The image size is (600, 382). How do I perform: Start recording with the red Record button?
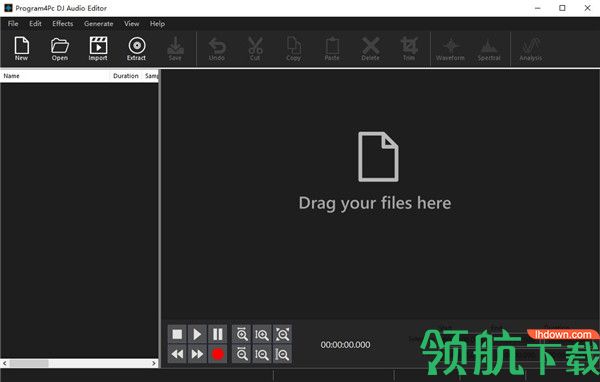(x=218, y=354)
